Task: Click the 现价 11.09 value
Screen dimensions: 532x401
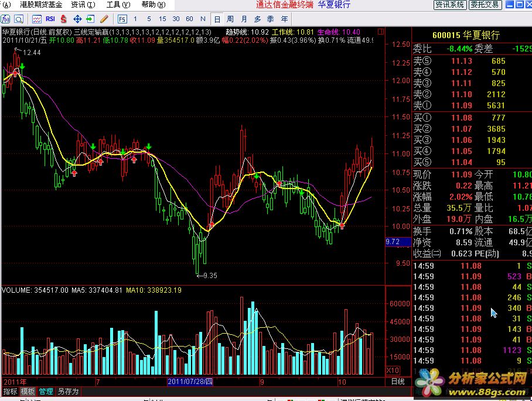Action: [462, 174]
